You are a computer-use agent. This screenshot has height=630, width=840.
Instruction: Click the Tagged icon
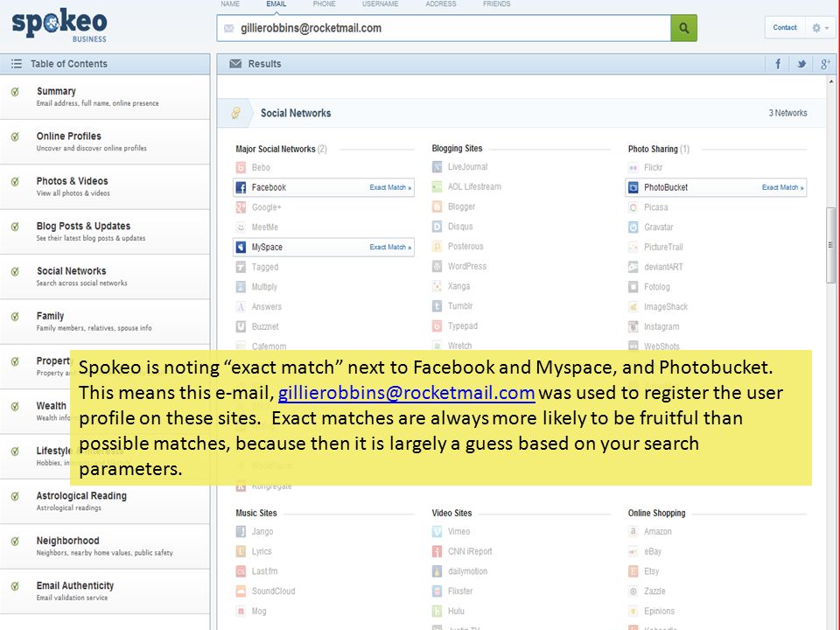click(241, 267)
